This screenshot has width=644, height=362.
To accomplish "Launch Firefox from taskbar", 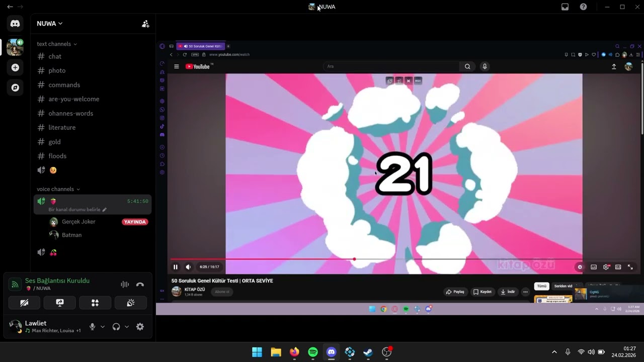I will coord(294,352).
